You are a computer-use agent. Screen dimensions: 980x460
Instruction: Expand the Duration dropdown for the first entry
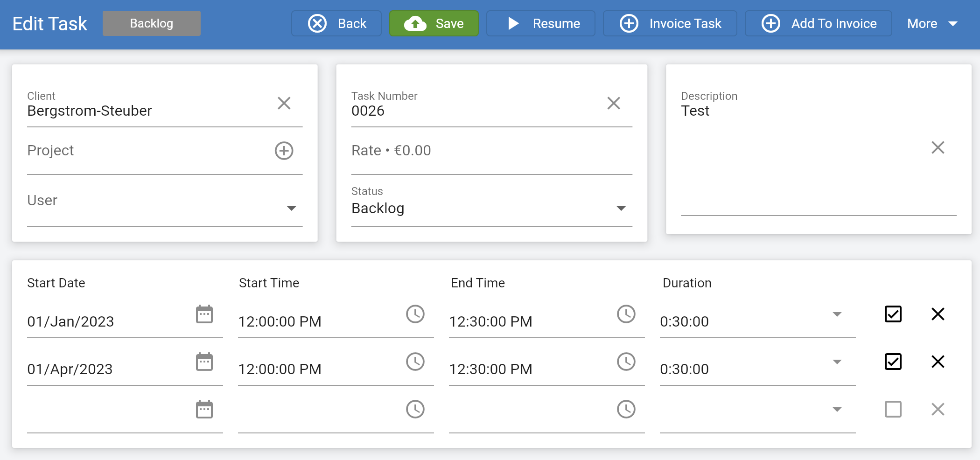[838, 314]
